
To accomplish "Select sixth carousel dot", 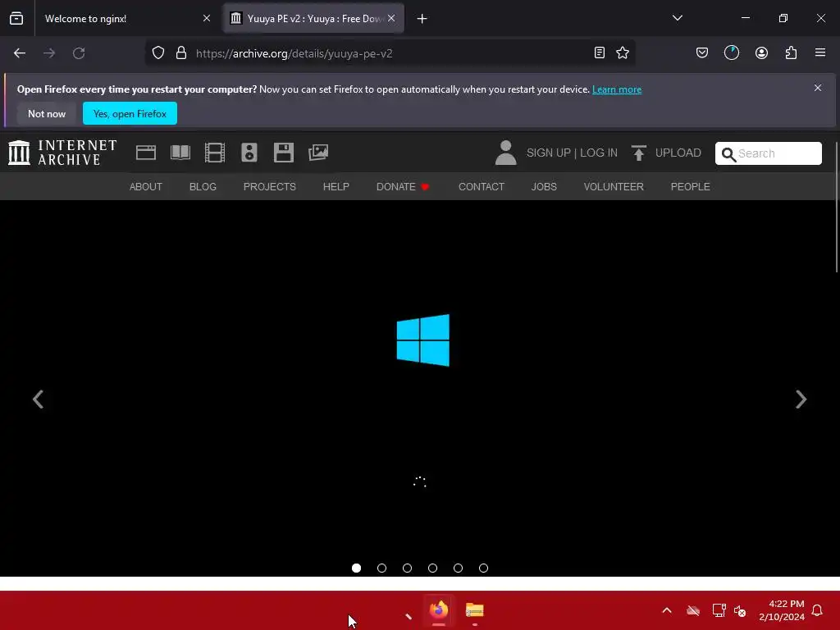I will (483, 568).
